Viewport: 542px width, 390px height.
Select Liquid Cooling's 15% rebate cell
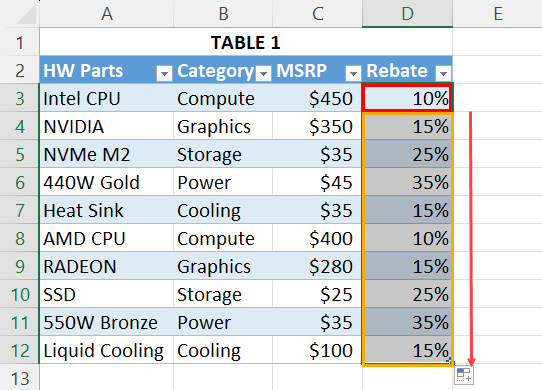pyautogui.click(x=408, y=350)
